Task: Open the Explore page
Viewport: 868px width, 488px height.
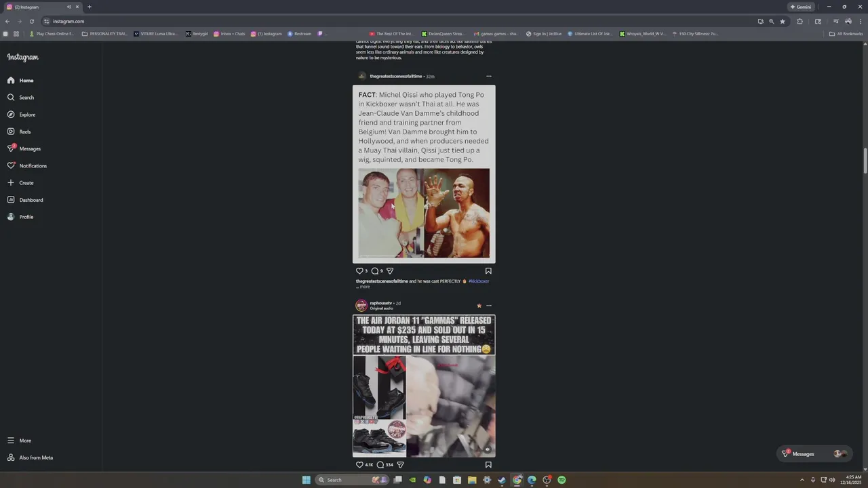Action: pos(21,115)
